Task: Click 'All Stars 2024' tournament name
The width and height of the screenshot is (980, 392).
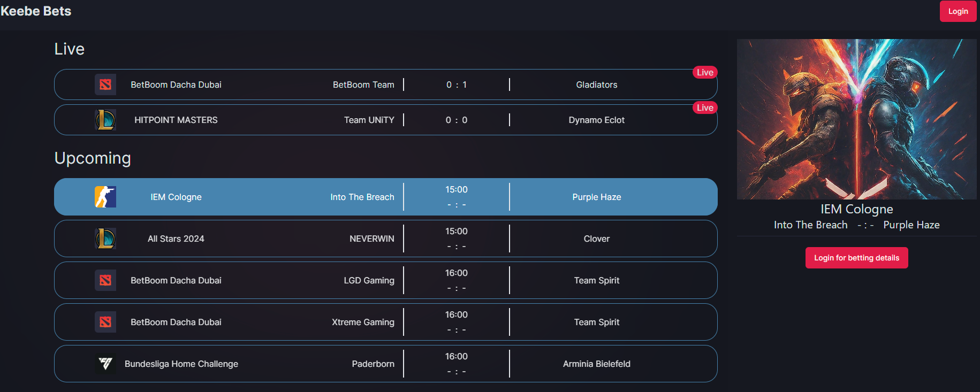Action: [x=176, y=239]
